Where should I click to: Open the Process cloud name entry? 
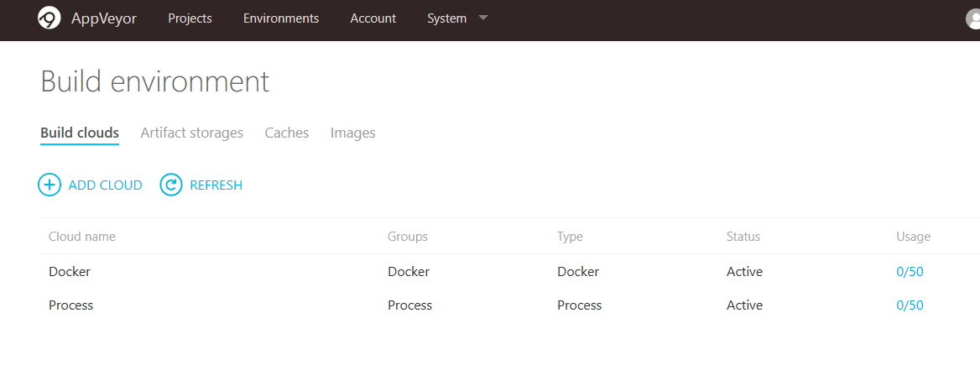tap(71, 305)
